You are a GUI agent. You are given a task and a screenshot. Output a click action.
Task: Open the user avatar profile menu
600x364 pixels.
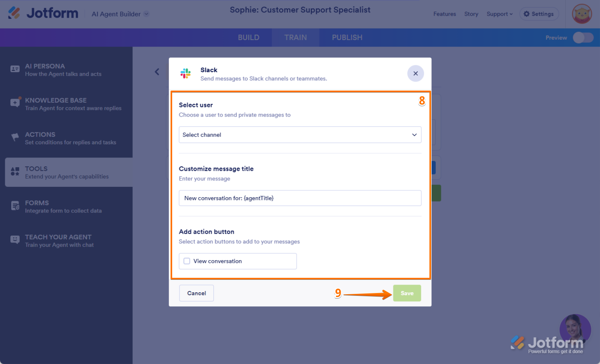[x=582, y=14]
